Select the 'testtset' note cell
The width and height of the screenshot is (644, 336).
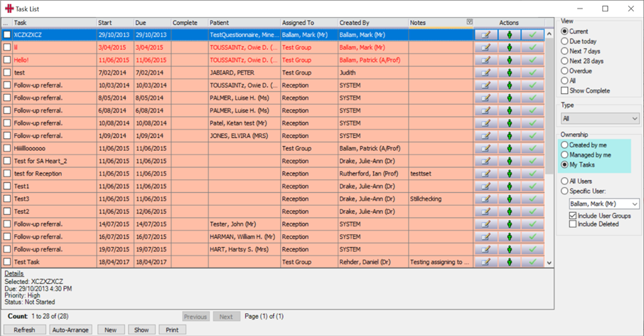tap(441, 174)
